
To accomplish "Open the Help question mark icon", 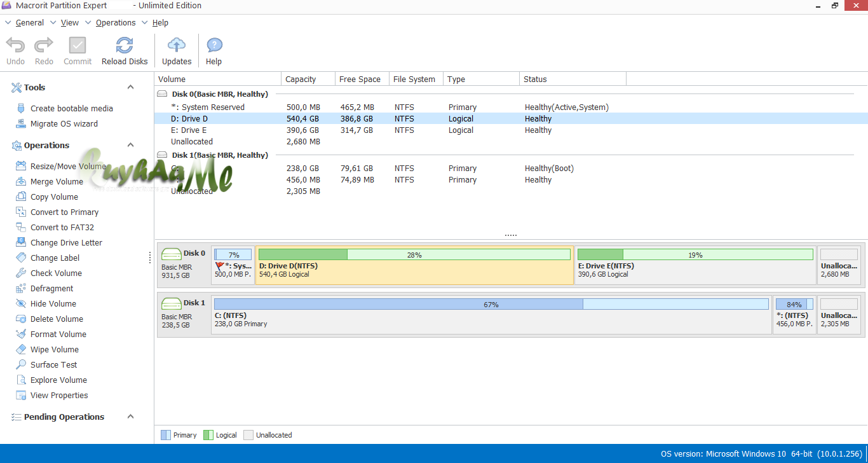I will tap(214, 45).
